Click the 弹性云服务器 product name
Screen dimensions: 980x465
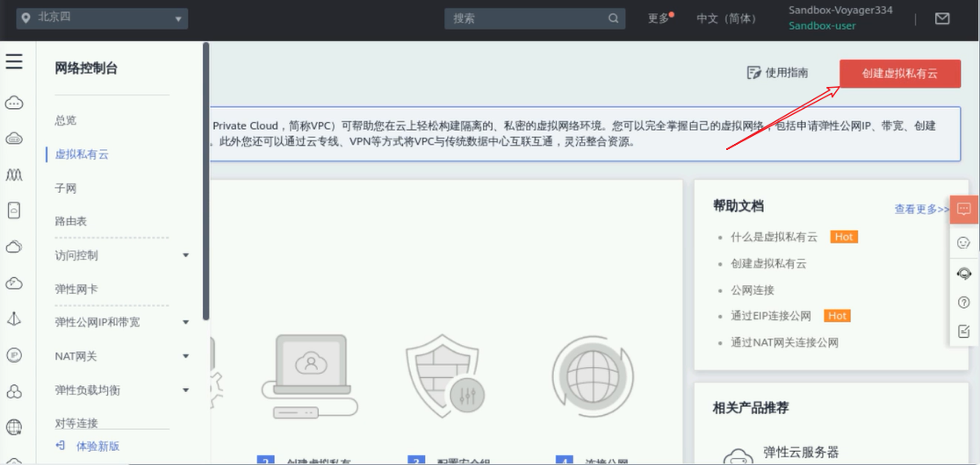coord(801,452)
